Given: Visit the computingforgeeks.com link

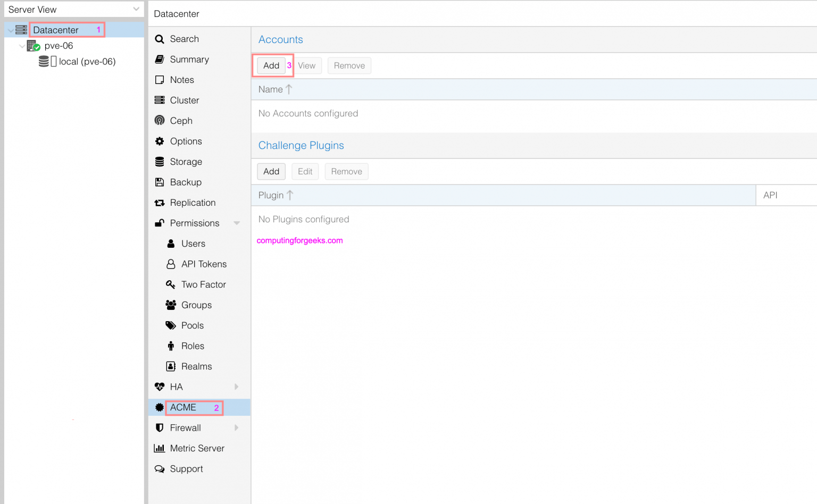Looking at the screenshot, I should click(x=299, y=240).
